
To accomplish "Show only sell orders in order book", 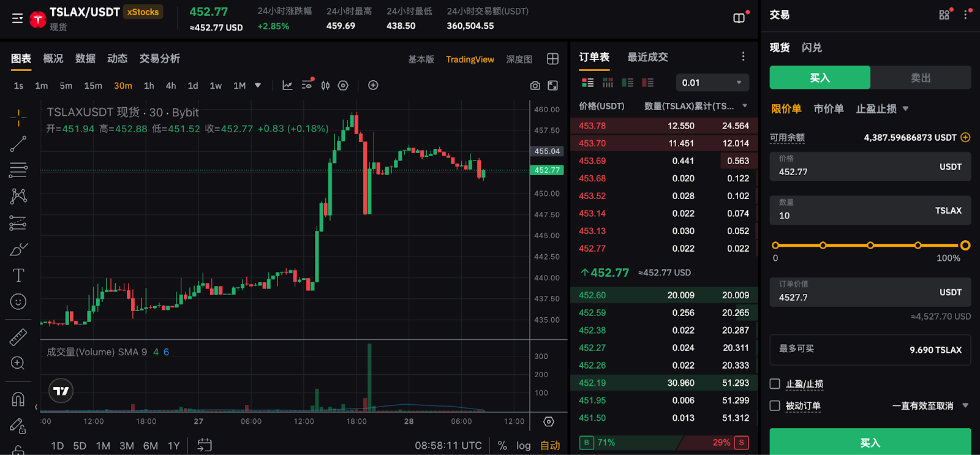I will pyautogui.click(x=647, y=83).
